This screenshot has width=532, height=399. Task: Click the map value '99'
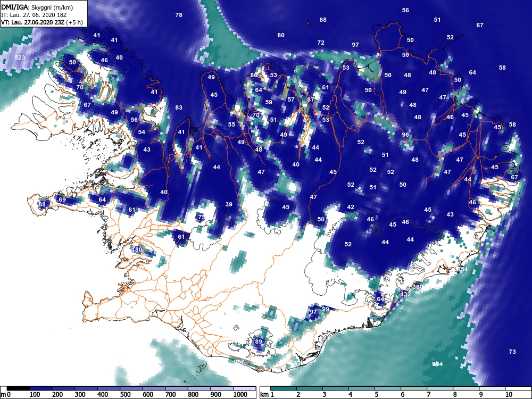pos(326,309)
